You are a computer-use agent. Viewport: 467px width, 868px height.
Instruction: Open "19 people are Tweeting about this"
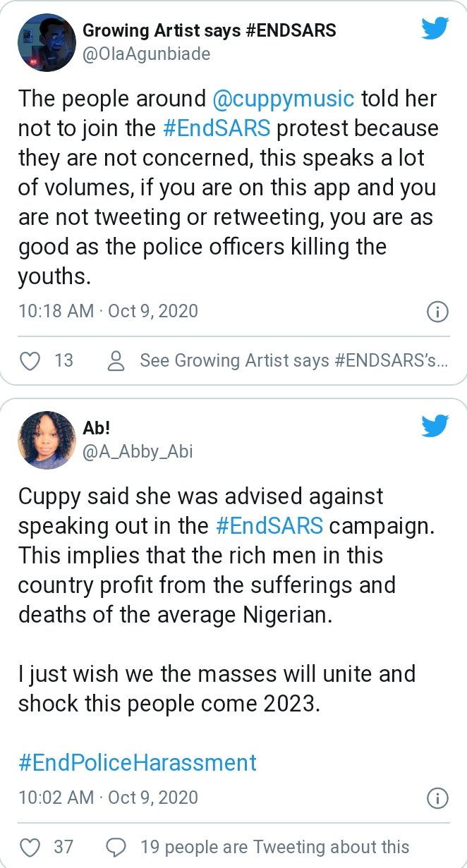tap(274, 846)
